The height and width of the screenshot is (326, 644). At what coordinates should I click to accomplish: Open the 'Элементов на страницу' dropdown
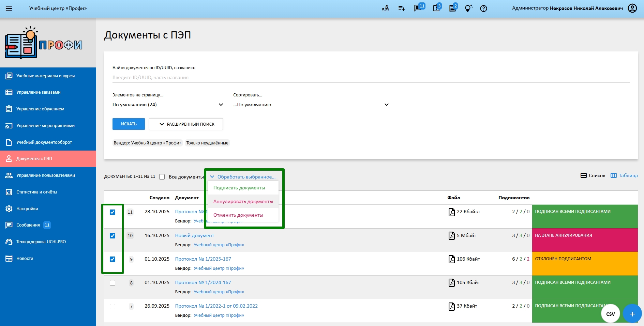tap(168, 105)
